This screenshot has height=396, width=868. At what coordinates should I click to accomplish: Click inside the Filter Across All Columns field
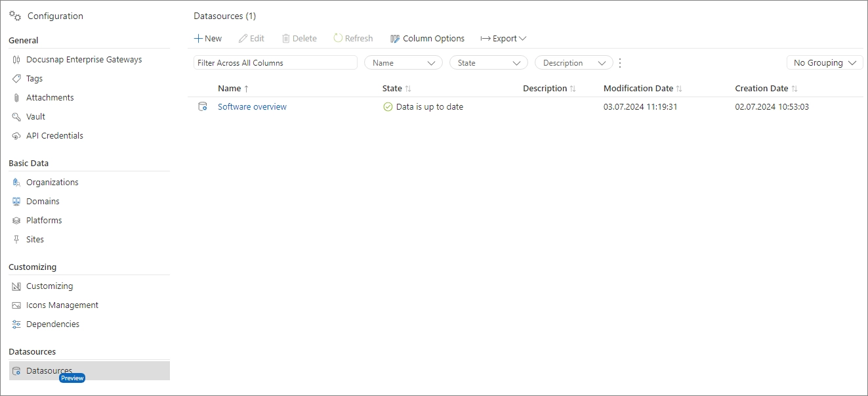275,62
